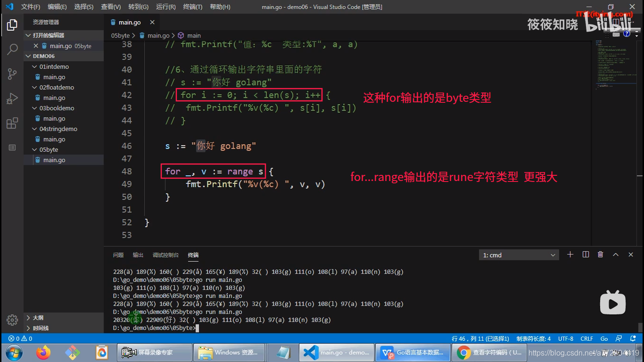This screenshot has height=362, width=644.
Task: Open the Manage gear settings icon
Action: pos(12,319)
